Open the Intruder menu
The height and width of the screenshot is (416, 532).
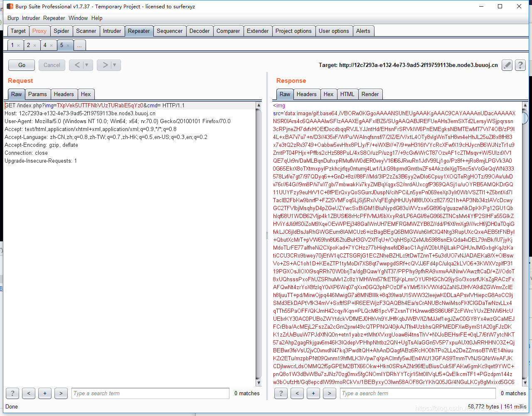[31, 18]
